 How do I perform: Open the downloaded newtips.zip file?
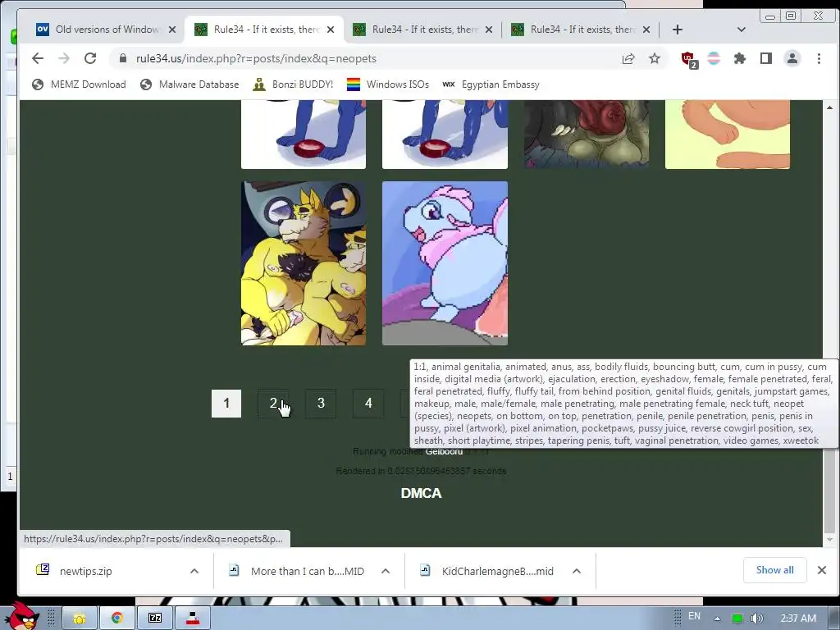85,571
